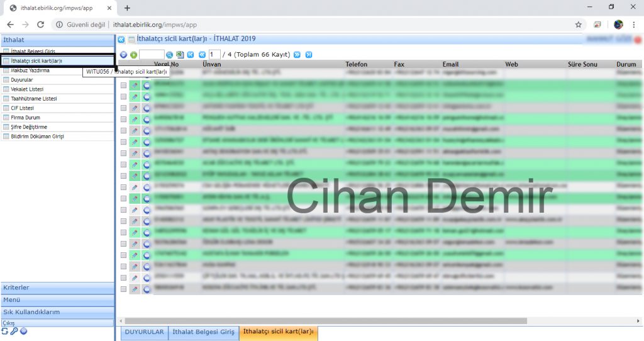This screenshot has width=644, height=341.
Task: Open Bildirim Döküman Girişi in sidebar
Action: (57, 137)
